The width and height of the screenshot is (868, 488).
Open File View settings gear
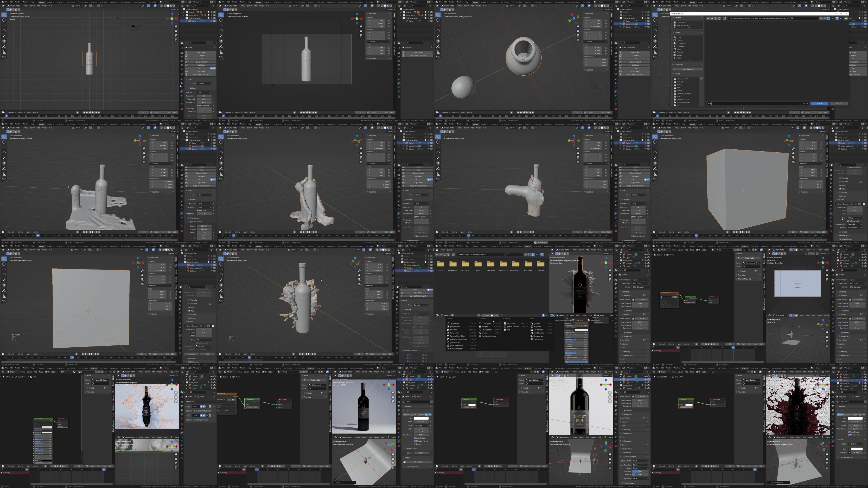point(846,18)
